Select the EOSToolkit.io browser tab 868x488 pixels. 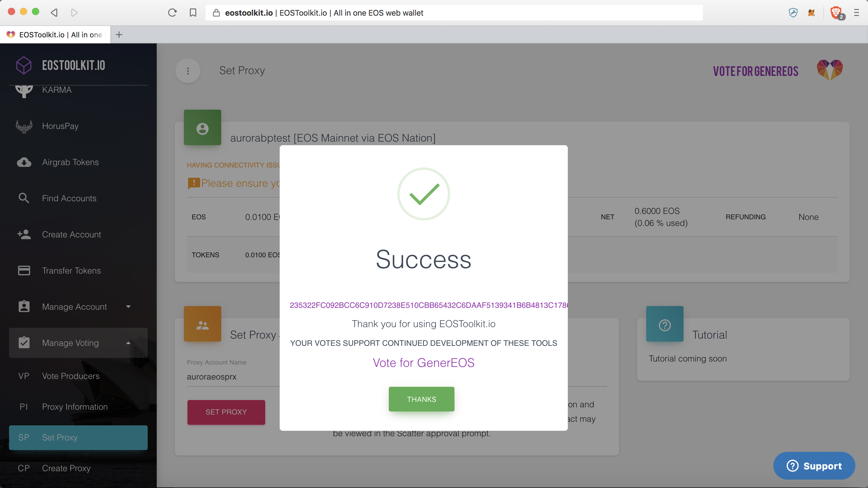coord(55,35)
